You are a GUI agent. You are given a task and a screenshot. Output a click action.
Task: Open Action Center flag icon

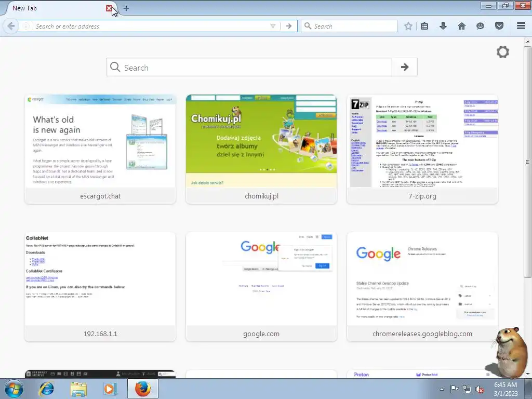pos(454,389)
